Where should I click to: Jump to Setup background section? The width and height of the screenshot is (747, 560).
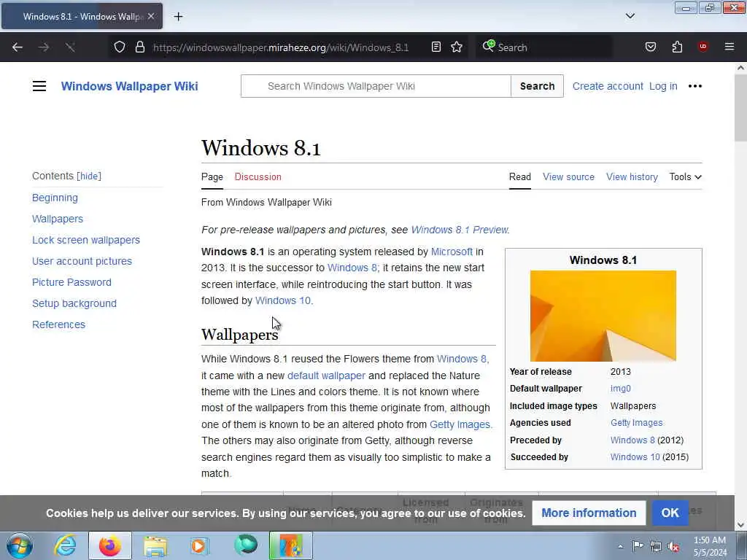click(x=74, y=303)
